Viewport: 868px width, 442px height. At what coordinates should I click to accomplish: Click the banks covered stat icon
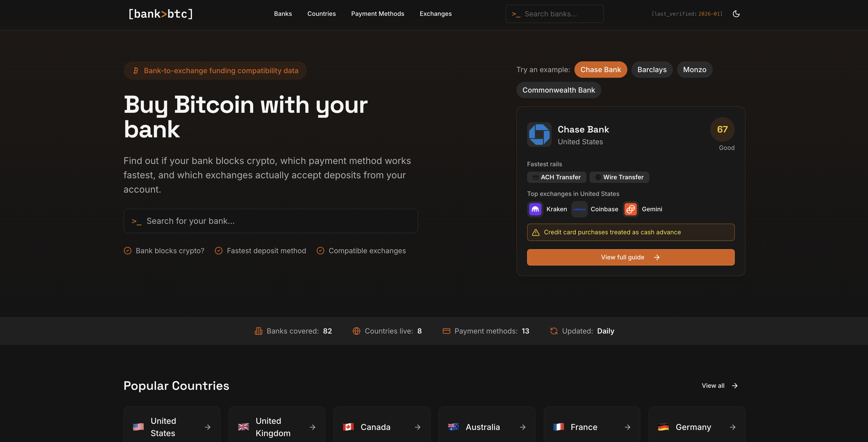click(x=258, y=331)
